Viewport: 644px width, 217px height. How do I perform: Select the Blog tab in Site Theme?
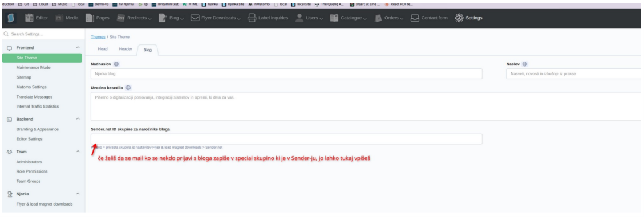(x=147, y=50)
